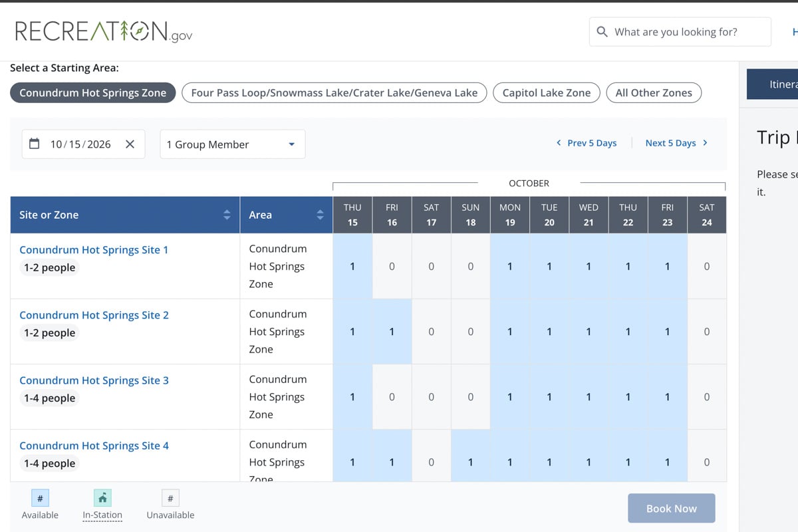
Task: Select All Other Zones starting area
Action: 654,93
